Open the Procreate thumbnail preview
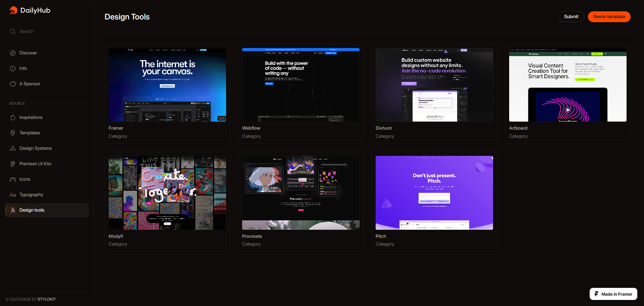This screenshot has width=644, height=306. pyautogui.click(x=301, y=193)
